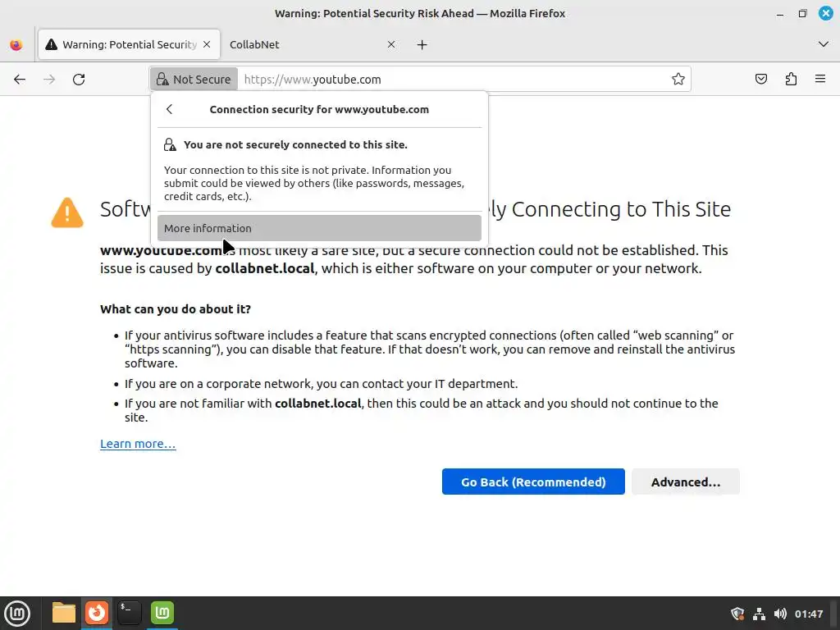
Task: Close the CollabNet tab
Action: tap(391, 44)
